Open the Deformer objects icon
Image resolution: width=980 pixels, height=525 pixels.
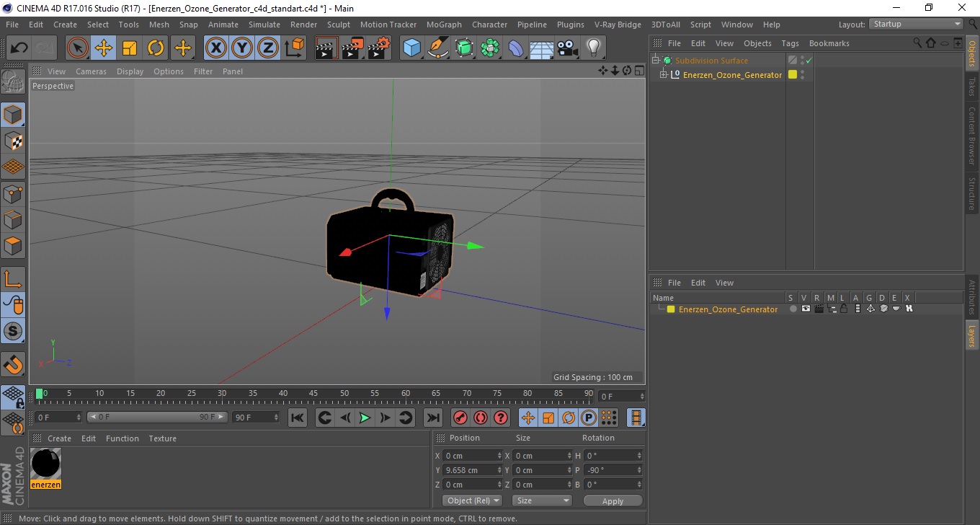516,48
